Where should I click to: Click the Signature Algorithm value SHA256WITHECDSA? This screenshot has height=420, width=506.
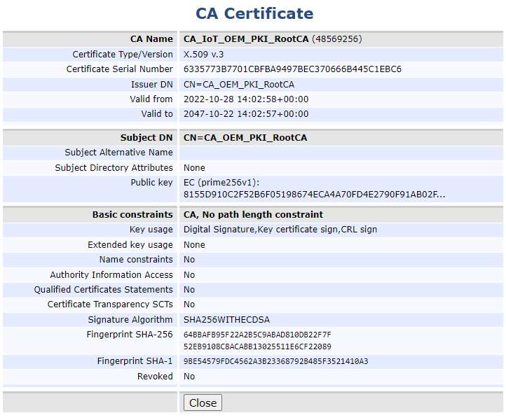tap(226, 320)
